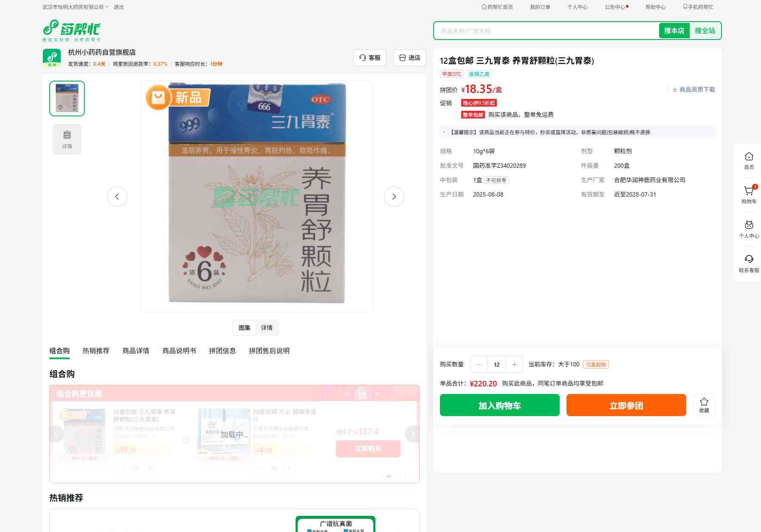Select the product thumbnail image
The image size is (761, 532).
tap(67, 99)
